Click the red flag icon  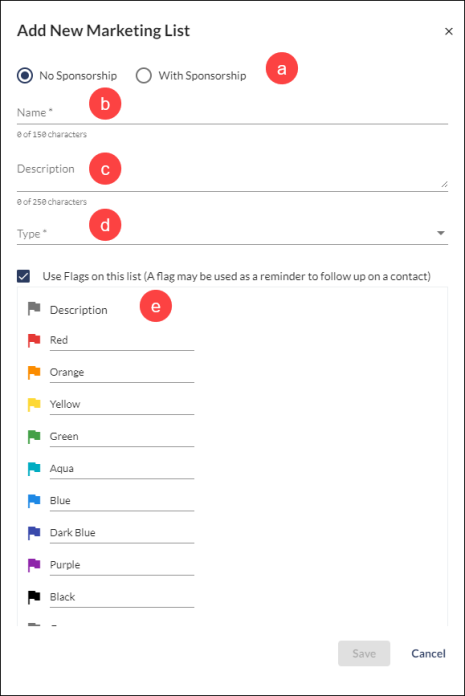click(x=34, y=340)
